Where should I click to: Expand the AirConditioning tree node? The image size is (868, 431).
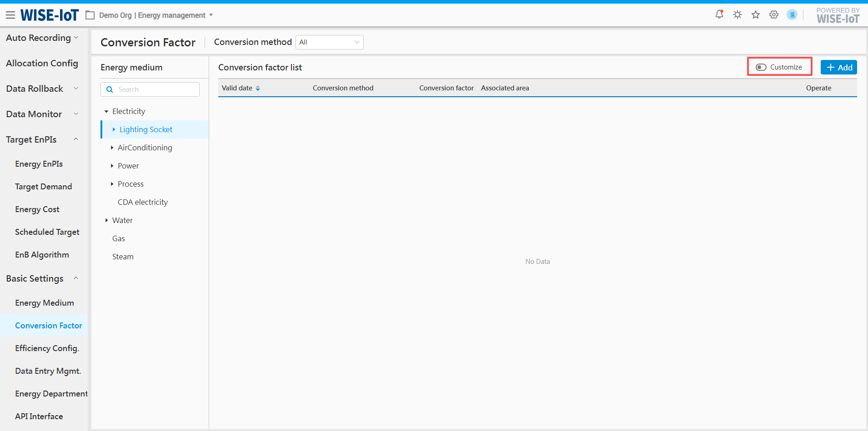[x=112, y=148]
